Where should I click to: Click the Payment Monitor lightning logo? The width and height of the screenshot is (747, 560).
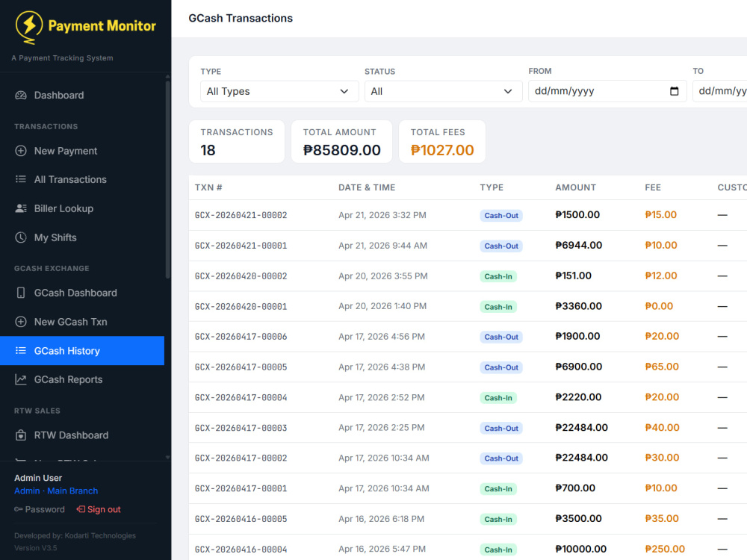29,28
